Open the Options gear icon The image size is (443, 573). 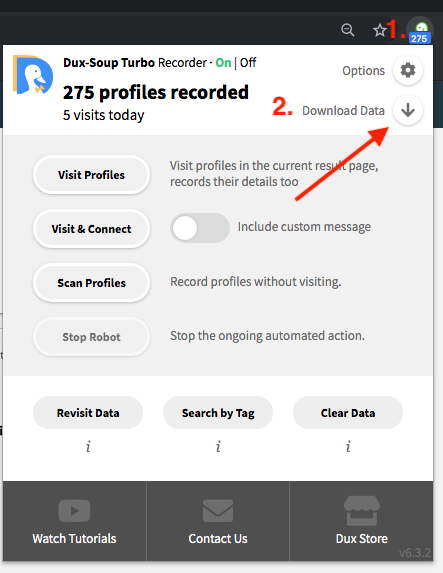408,70
